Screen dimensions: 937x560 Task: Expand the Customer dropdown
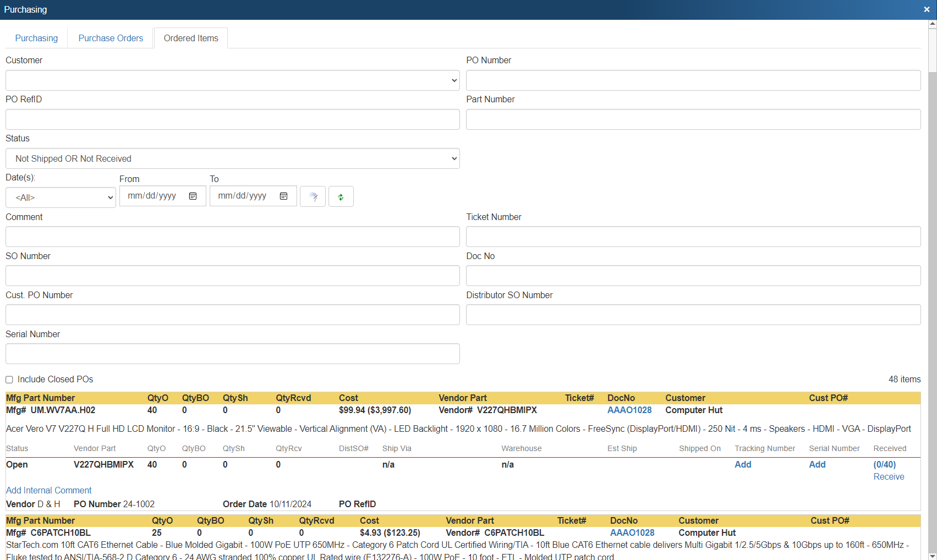coord(232,80)
